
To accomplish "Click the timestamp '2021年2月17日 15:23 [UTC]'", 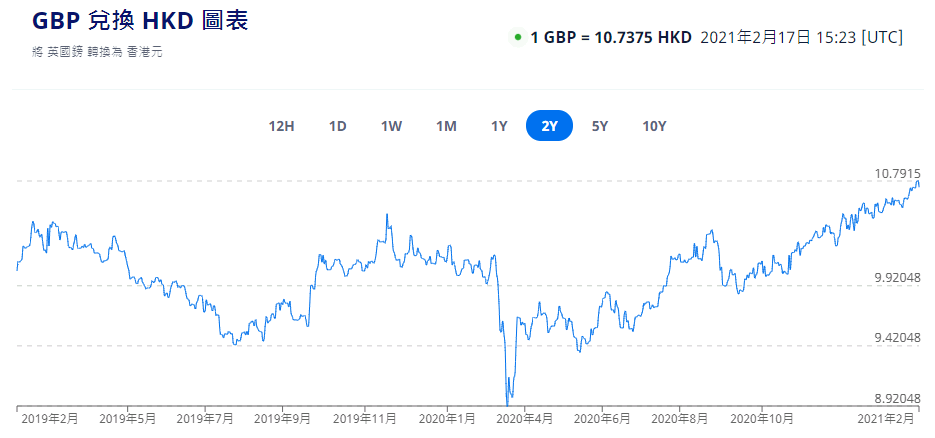I will pos(801,38).
